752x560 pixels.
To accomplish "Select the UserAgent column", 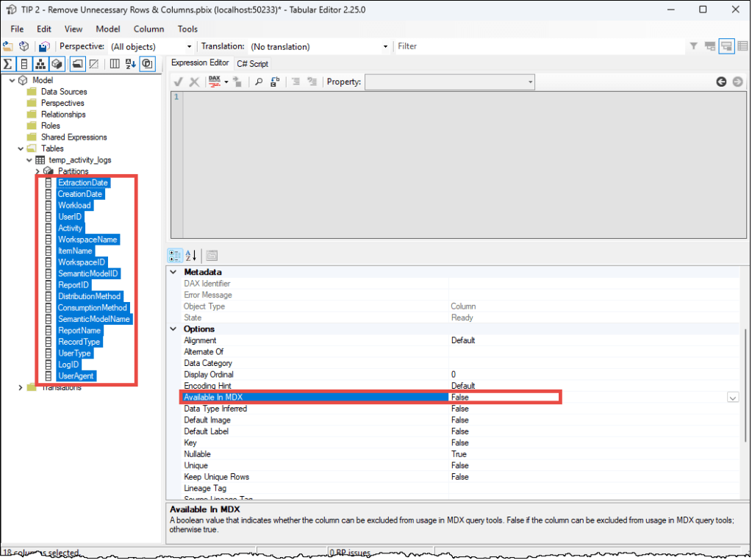I will click(x=76, y=376).
